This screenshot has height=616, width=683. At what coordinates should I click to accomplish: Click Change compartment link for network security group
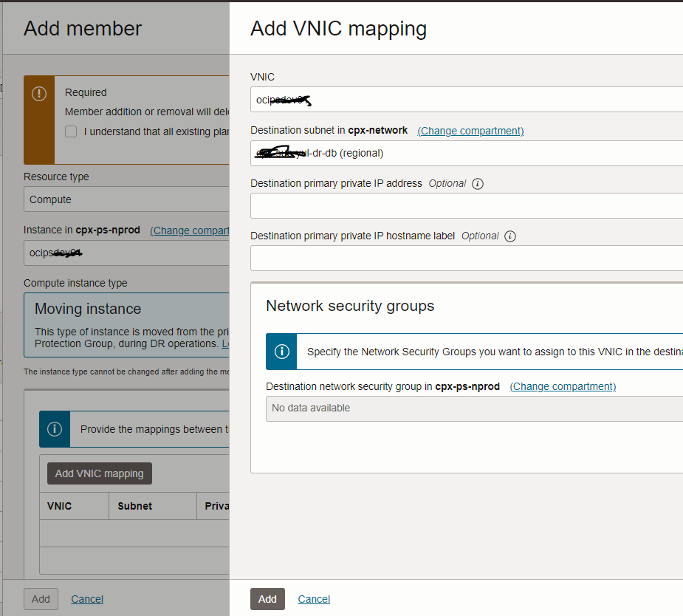pyautogui.click(x=563, y=386)
